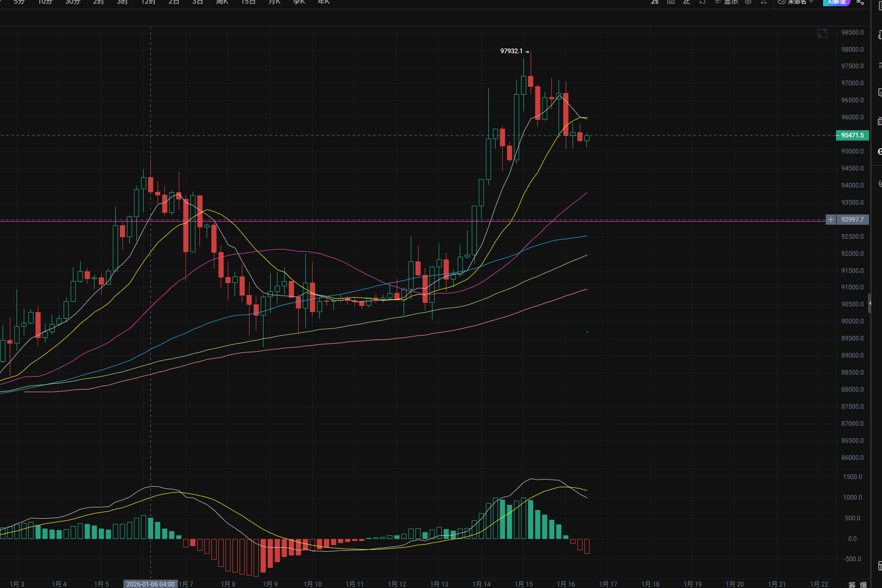Switch to the 周K weekly timeframe

pyautogui.click(x=222, y=2)
